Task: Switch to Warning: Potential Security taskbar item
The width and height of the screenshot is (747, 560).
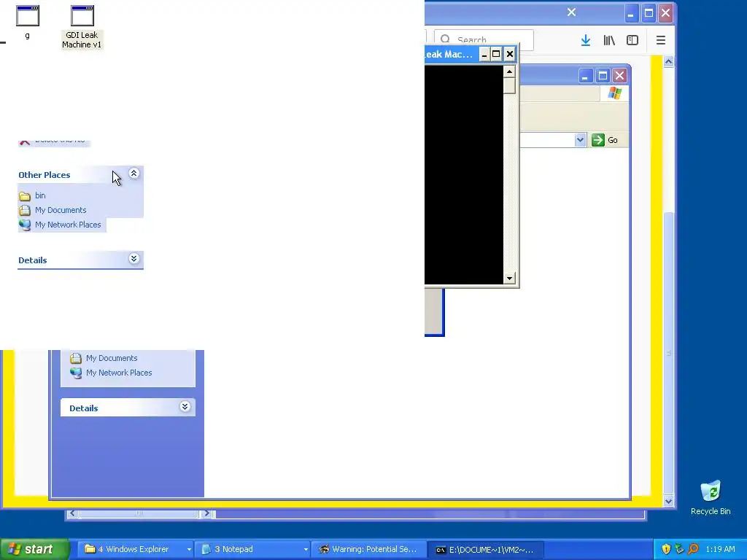Action: [369, 549]
